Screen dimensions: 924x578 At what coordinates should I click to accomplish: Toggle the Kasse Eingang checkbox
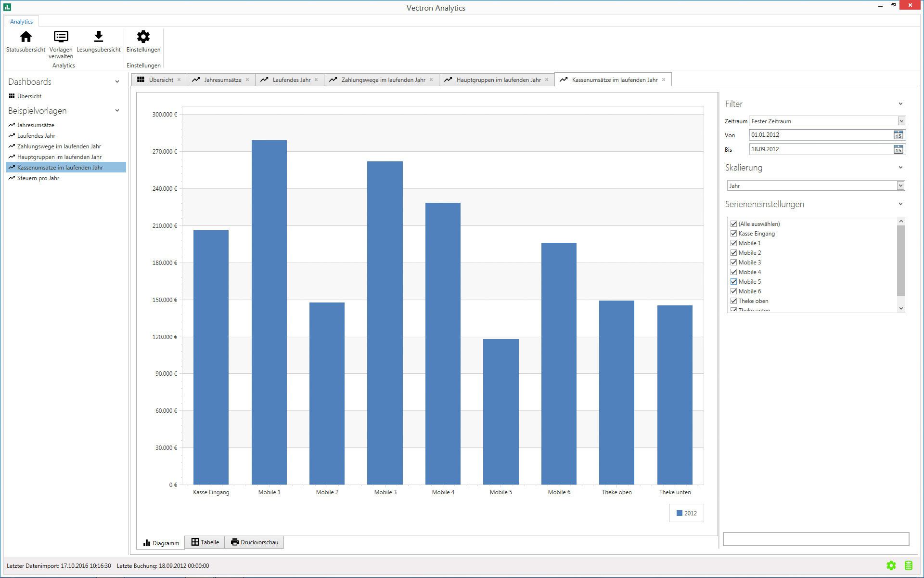(x=733, y=234)
